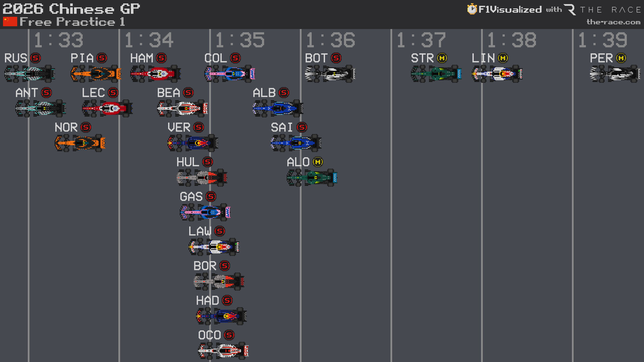
Task: Select the 2026 Chinese GP title
Action: pyautogui.click(x=71, y=9)
